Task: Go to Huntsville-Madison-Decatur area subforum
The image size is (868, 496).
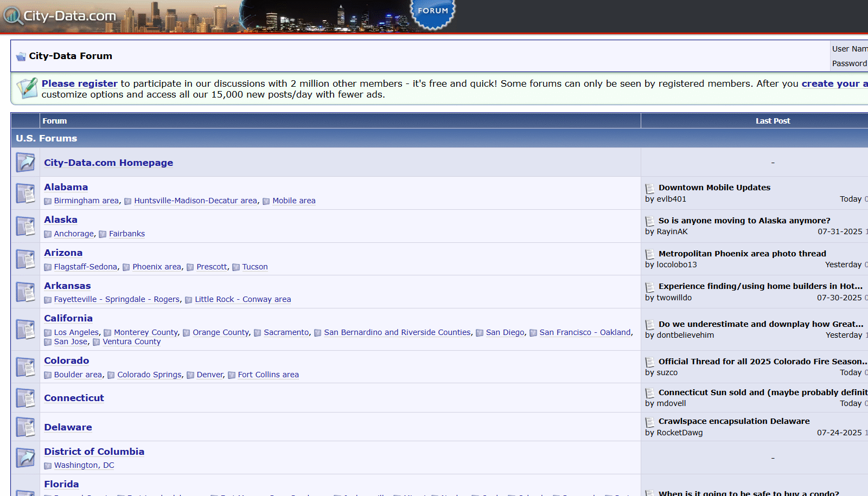Action: [x=196, y=201]
